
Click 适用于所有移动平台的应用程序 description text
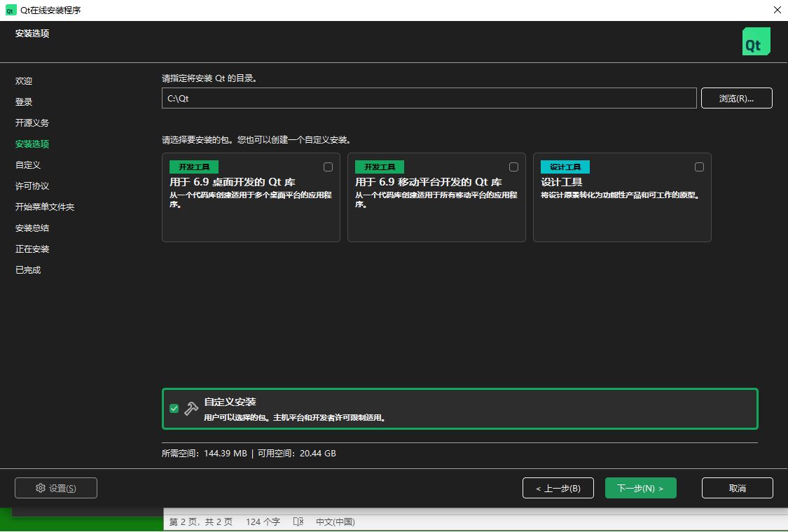(436, 199)
